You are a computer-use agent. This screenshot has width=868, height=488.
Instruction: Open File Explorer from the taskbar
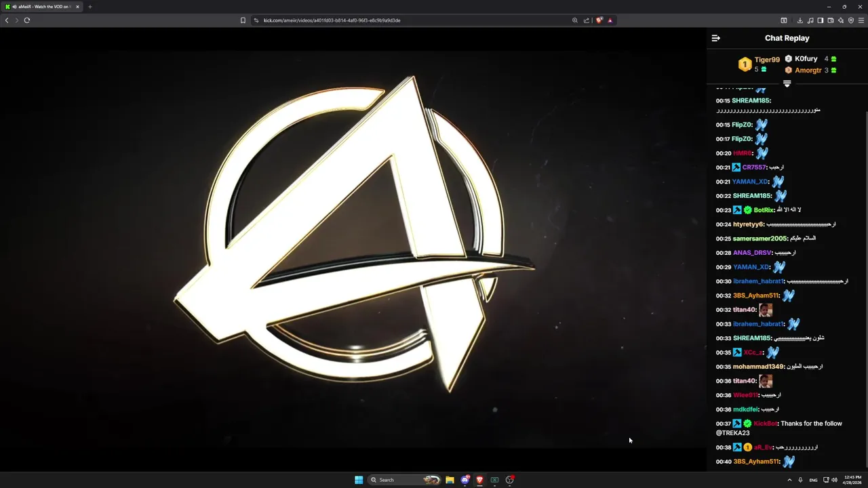pos(450,480)
